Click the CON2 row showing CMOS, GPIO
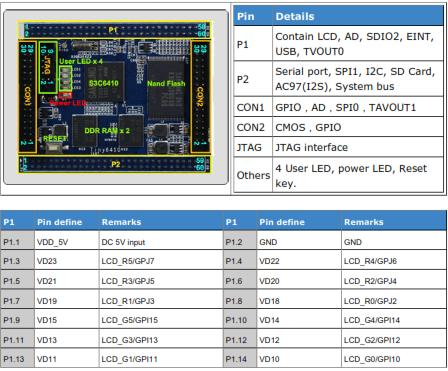 [339, 127]
